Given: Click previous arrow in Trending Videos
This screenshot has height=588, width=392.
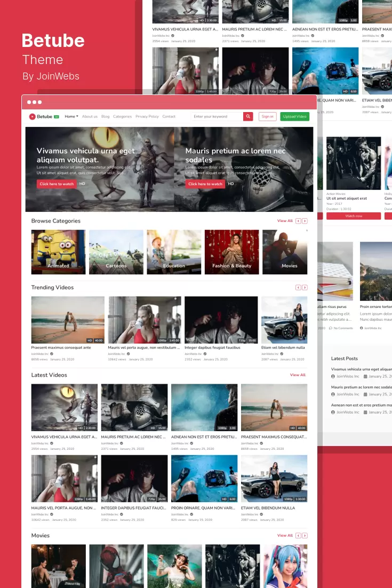Looking at the screenshot, I should (x=298, y=287).
